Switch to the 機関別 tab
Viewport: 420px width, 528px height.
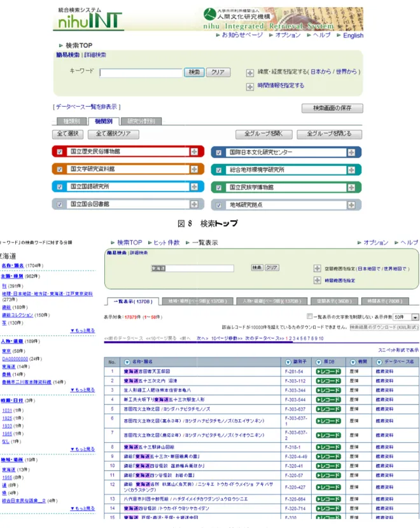[x=103, y=122]
